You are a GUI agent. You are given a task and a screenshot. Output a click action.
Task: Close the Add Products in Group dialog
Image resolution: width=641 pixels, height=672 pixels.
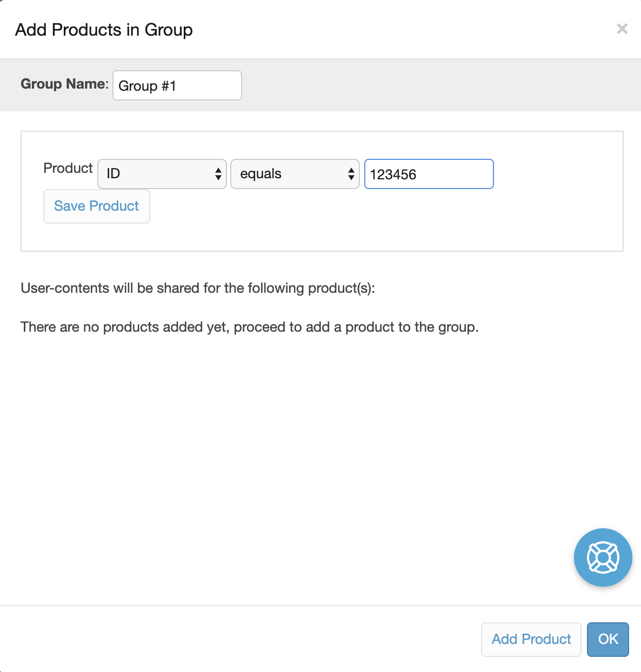point(622,29)
